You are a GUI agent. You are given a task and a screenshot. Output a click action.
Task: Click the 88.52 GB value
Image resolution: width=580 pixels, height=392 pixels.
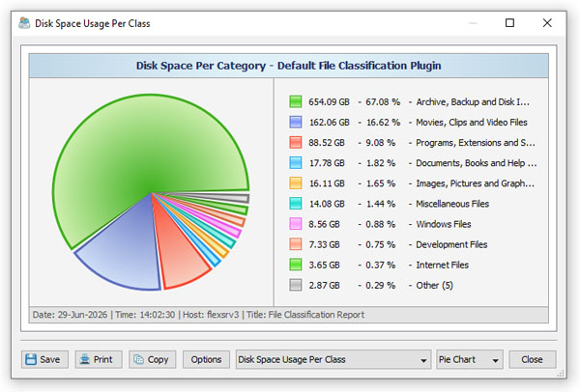point(327,143)
